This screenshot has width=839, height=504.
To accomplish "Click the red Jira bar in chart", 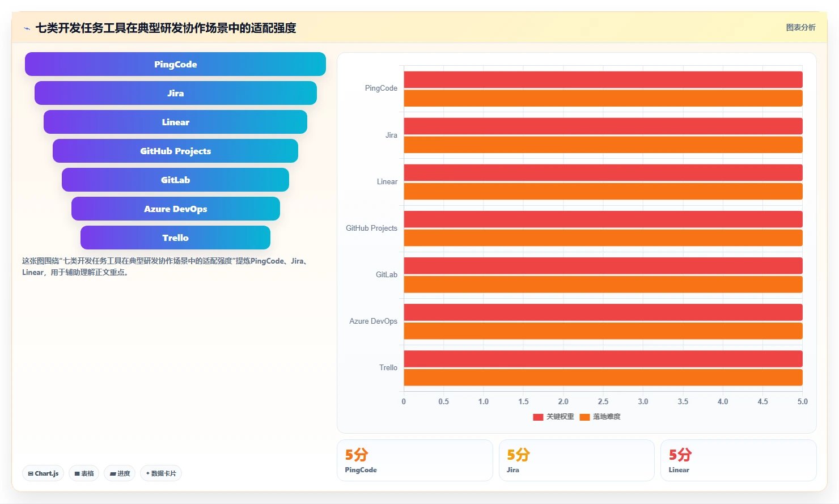I will tap(603, 126).
